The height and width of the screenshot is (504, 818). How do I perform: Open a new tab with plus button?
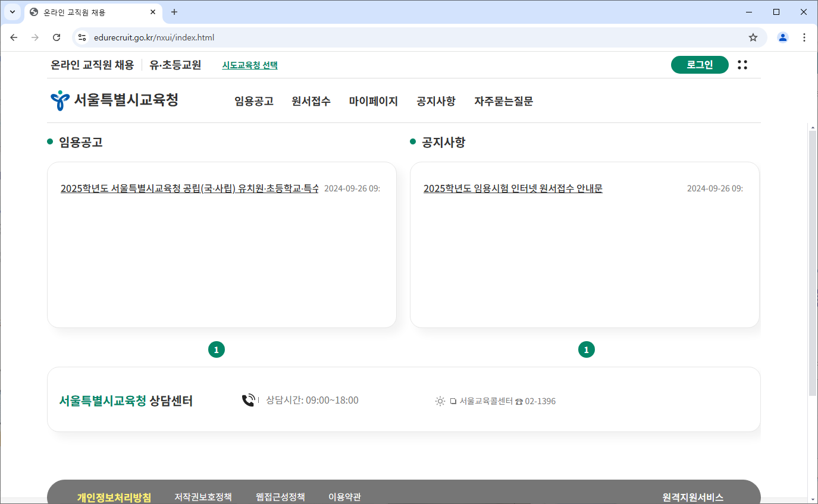(174, 12)
